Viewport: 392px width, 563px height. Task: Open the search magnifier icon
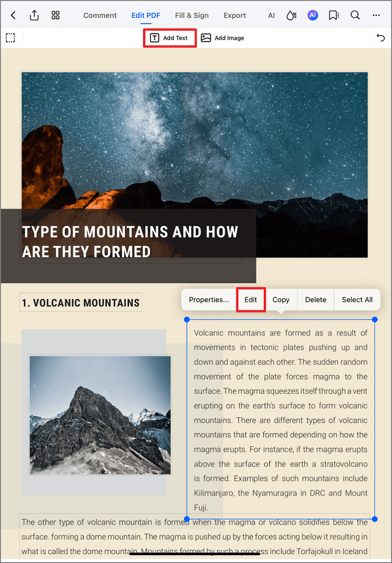click(355, 15)
